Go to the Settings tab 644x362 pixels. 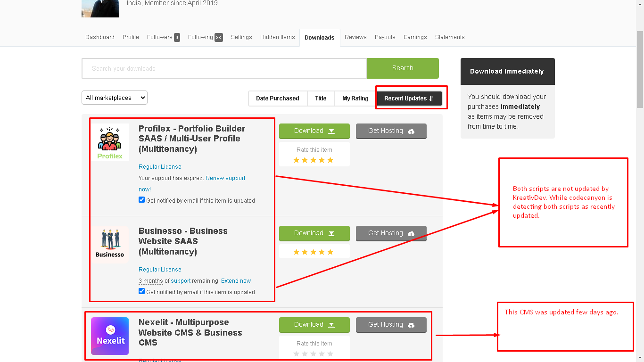tap(241, 37)
